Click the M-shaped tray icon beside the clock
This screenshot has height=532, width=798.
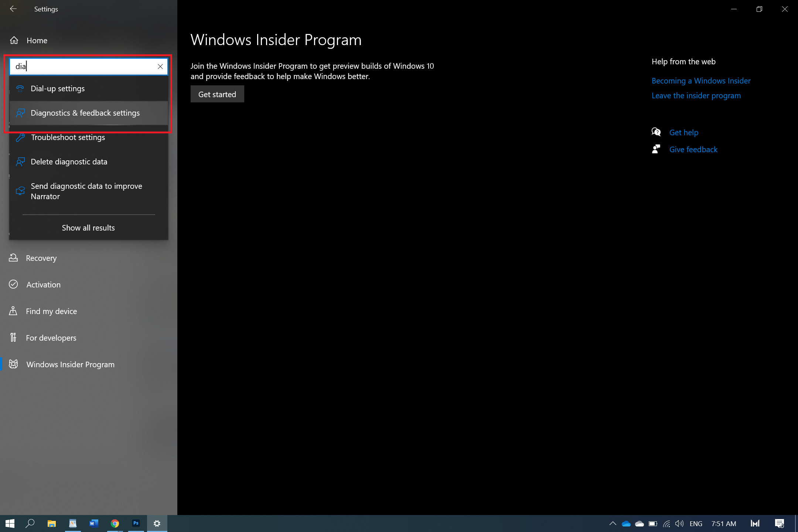(x=755, y=524)
